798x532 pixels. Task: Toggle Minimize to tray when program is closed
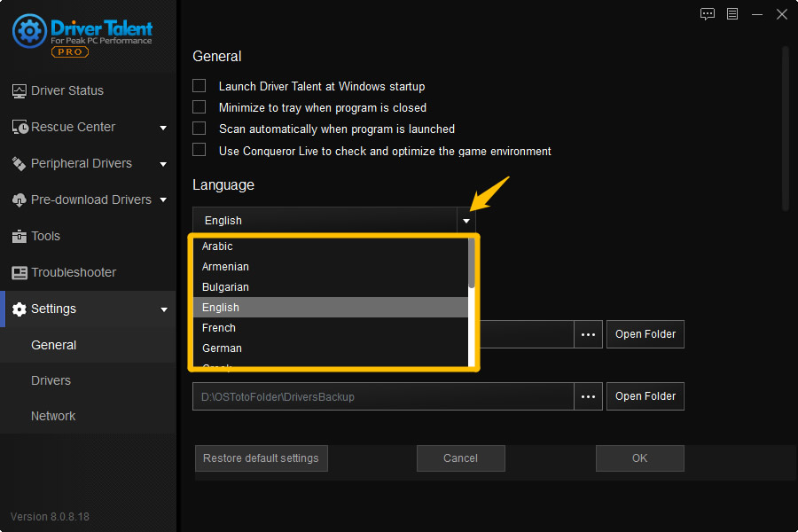tap(199, 107)
